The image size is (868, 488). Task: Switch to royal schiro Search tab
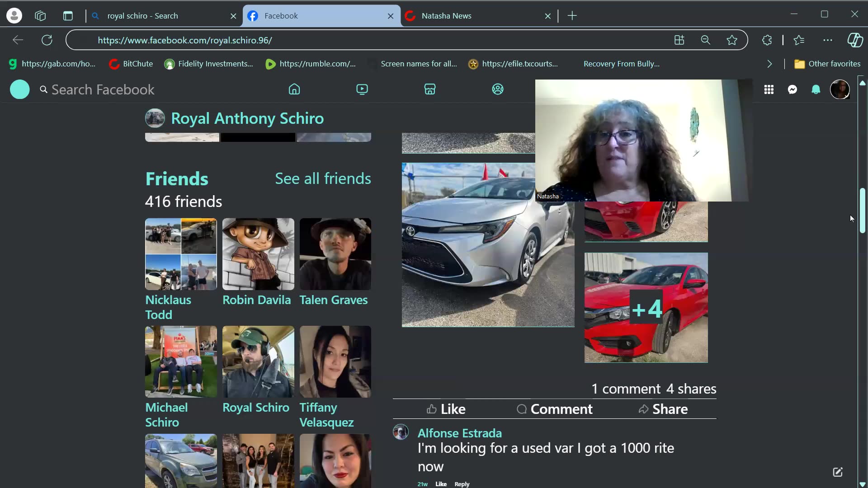(158, 16)
